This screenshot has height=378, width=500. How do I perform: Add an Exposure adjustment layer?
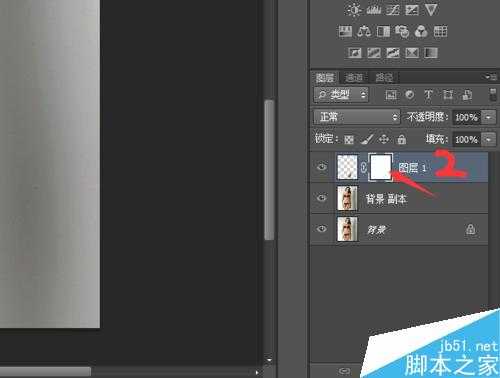pyautogui.click(x=412, y=10)
